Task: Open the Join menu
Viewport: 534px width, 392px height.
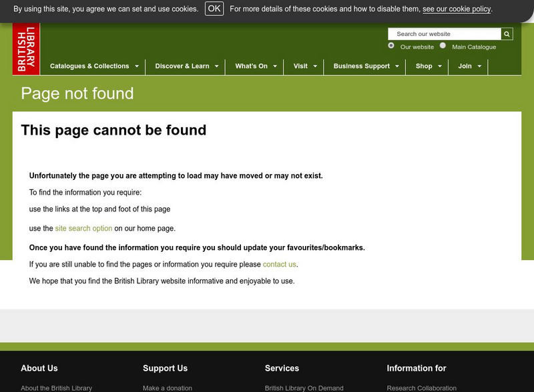Action: click(465, 66)
